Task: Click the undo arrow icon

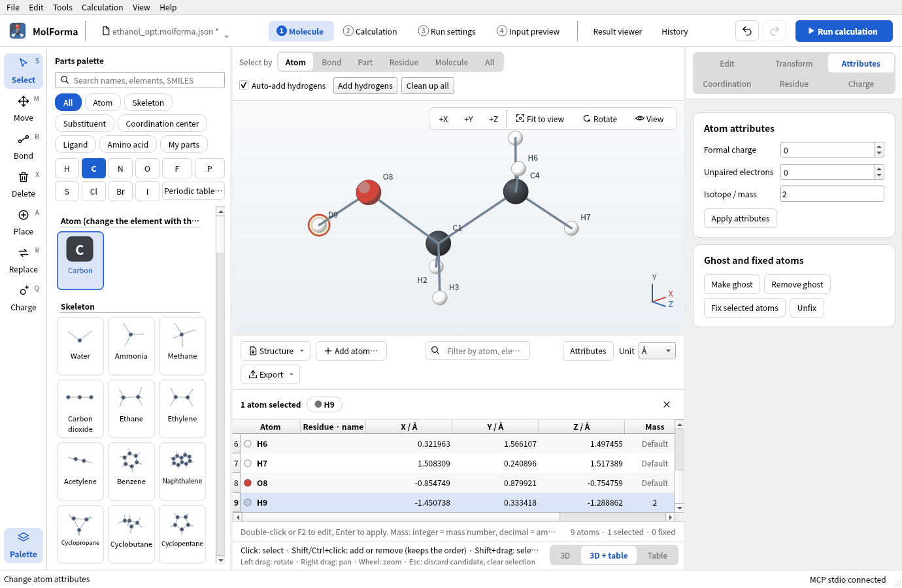Action: [x=747, y=31]
